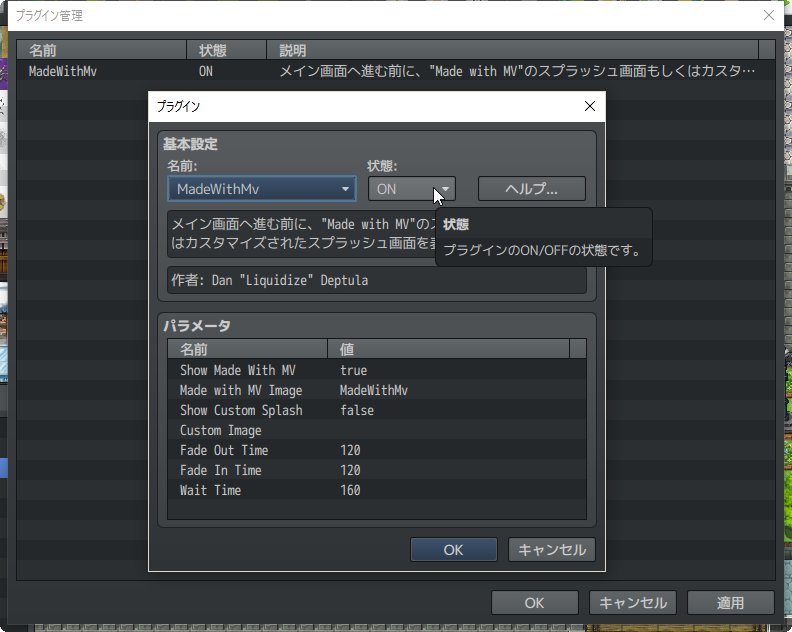
Task: Open the plugin name dropdown MadeWithMv
Action: click(262, 189)
